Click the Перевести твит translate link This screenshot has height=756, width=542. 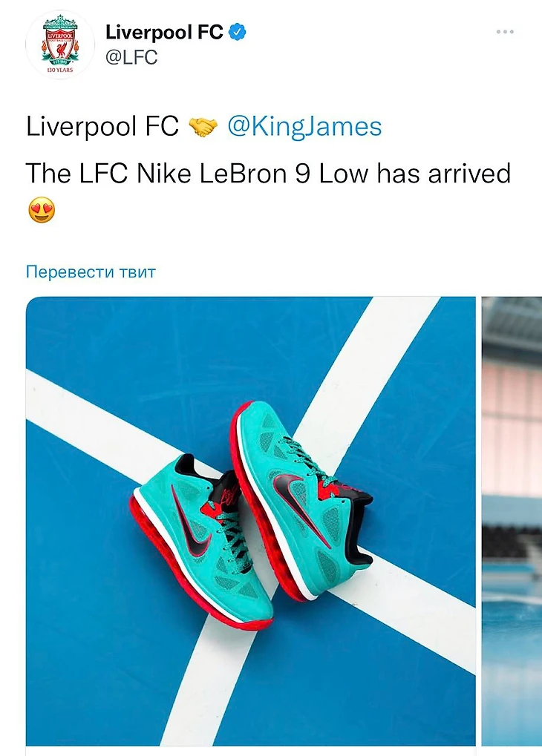coord(91,272)
